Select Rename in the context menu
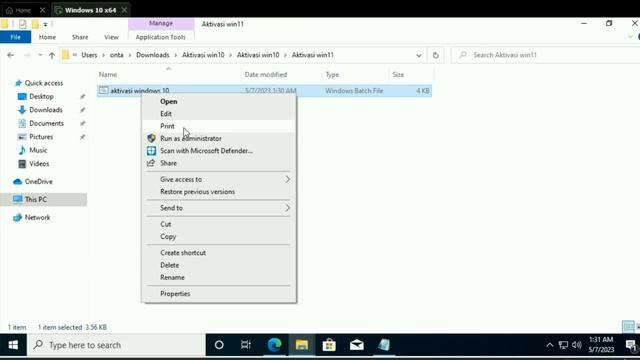640x360 pixels. 172,277
